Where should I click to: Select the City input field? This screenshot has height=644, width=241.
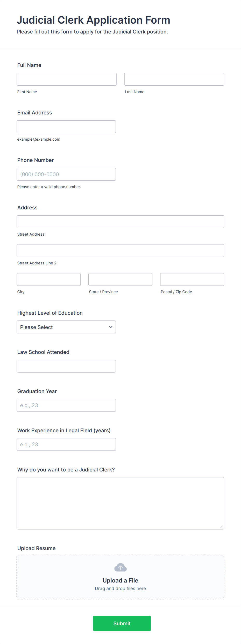point(49,279)
